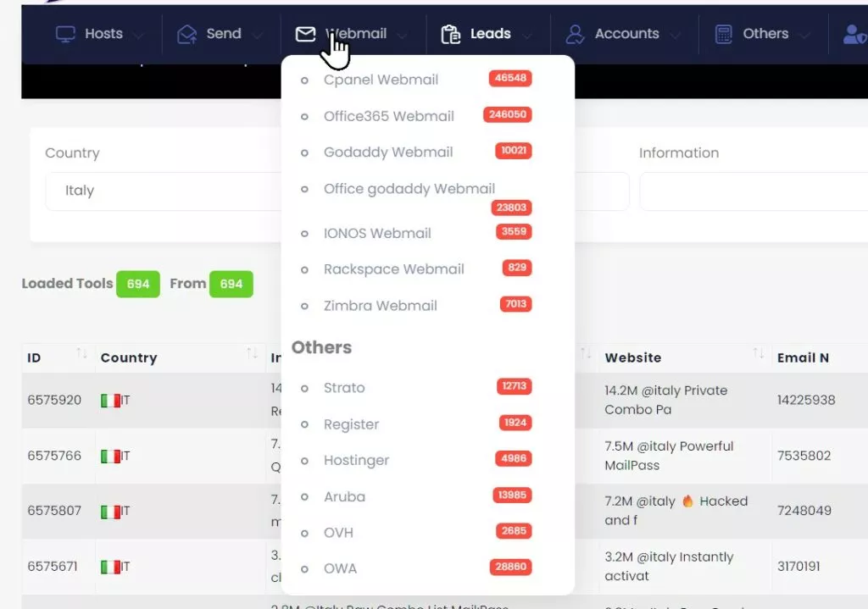The height and width of the screenshot is (609, 868).
Task: Sort table by Website column arrows
Action: coord(758,353)
